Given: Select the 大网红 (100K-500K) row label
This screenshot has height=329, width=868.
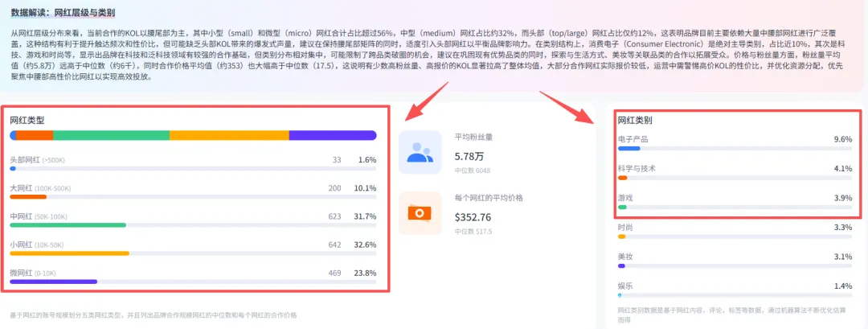Looking at the screenshot, I should 40,188.
